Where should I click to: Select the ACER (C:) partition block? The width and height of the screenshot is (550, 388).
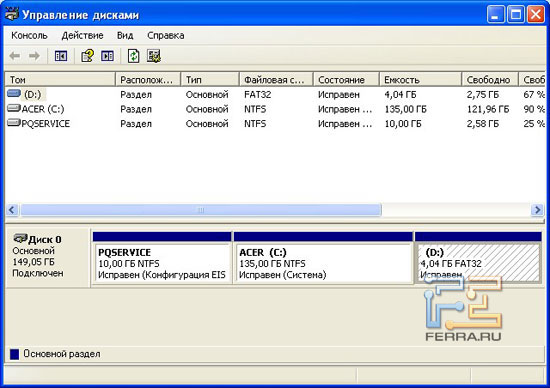(x=323, y=257)
